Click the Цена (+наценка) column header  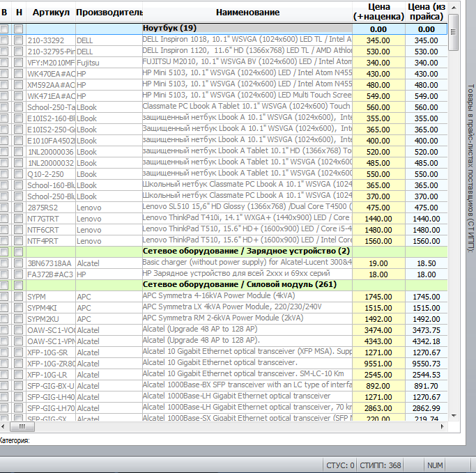click(378, 12)
